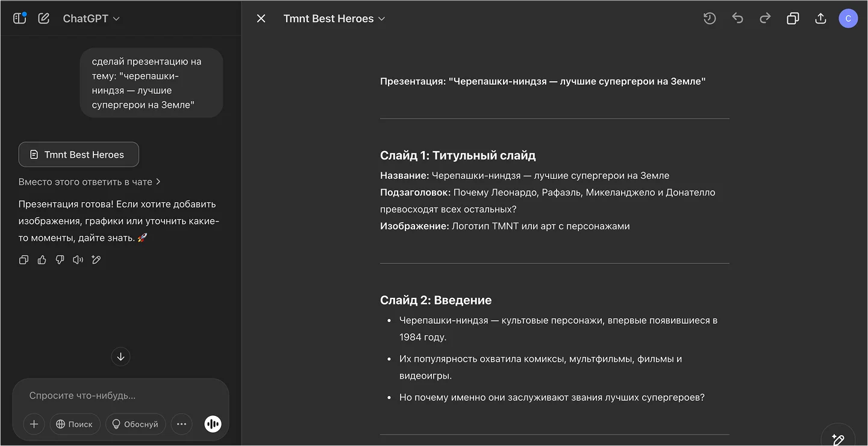Expand the Tmnt Best Heroes title menu
This screenshot has height=446, width=868.
(x=334, y=19)
